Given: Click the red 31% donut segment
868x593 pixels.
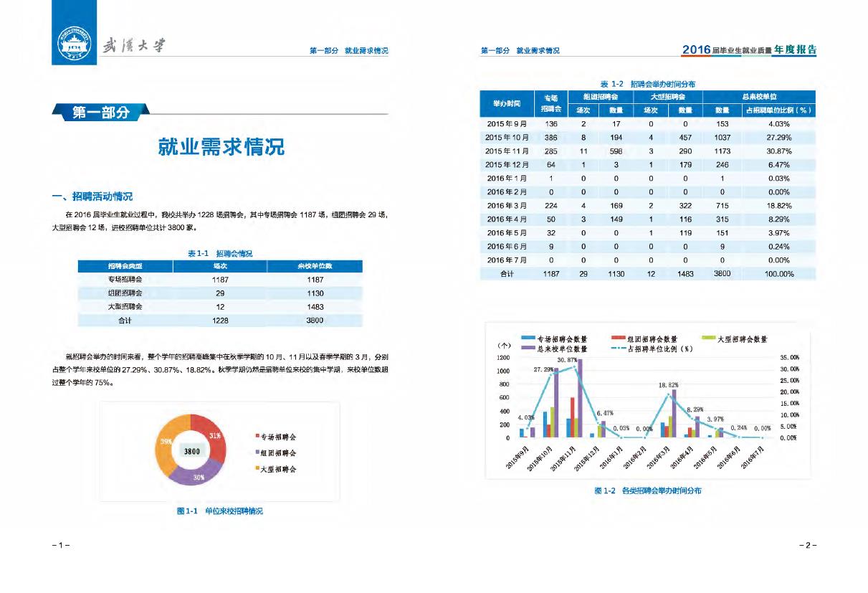Looking at the screenshot, I should pyautogui.click(x=214, y=436).
